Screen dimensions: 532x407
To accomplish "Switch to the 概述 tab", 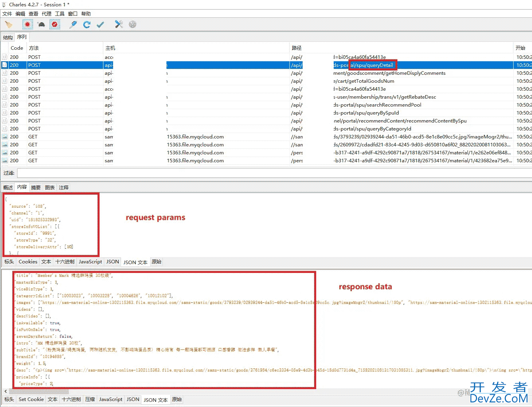I will pyautogui.click(x=8, y=187).
